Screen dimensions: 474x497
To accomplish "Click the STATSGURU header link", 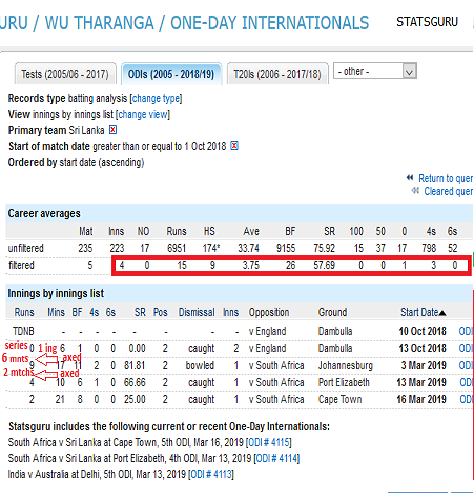I will [x=427, y=22].
